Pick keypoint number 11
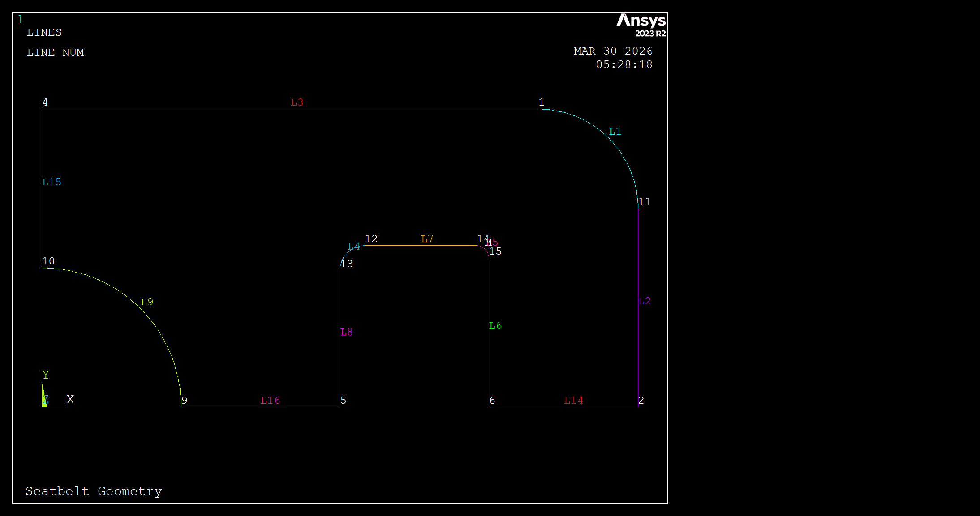Viewport: 980px width, 516px height. point(644,202)
